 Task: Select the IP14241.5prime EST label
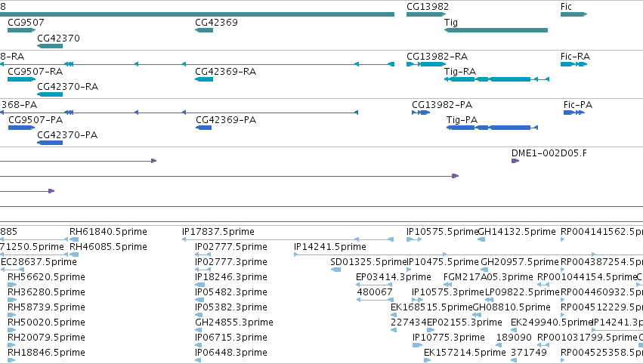(330, 247)
